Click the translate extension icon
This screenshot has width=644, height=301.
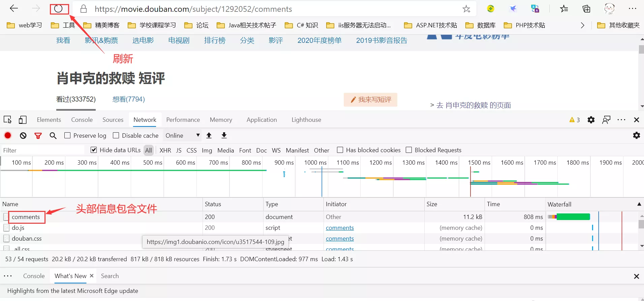[535, 9]
